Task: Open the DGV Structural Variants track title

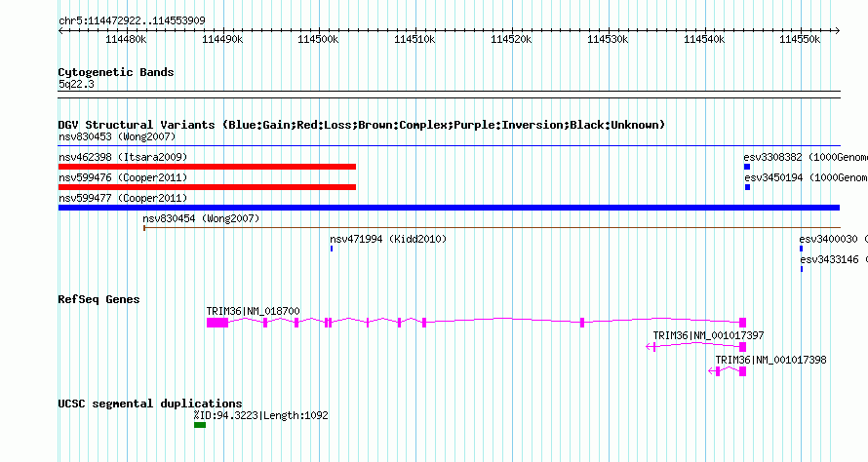Action: 362,125
